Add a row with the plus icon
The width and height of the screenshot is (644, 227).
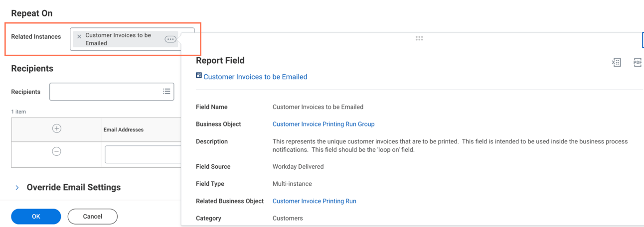[57, 128]
